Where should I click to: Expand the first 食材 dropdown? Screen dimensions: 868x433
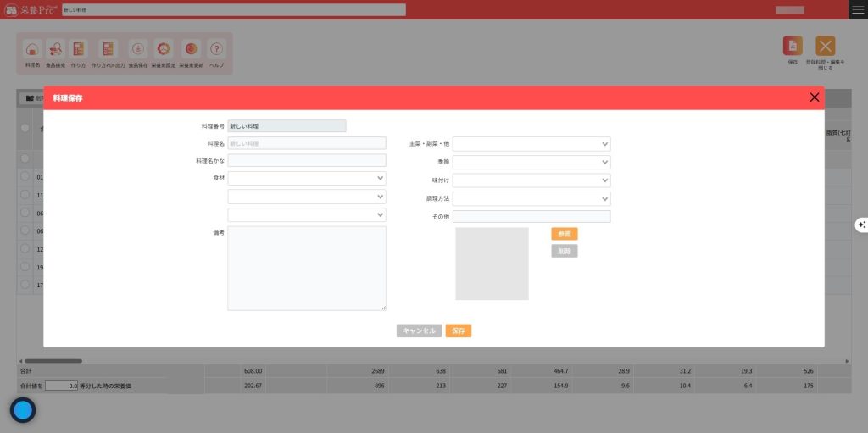(306, 179)
